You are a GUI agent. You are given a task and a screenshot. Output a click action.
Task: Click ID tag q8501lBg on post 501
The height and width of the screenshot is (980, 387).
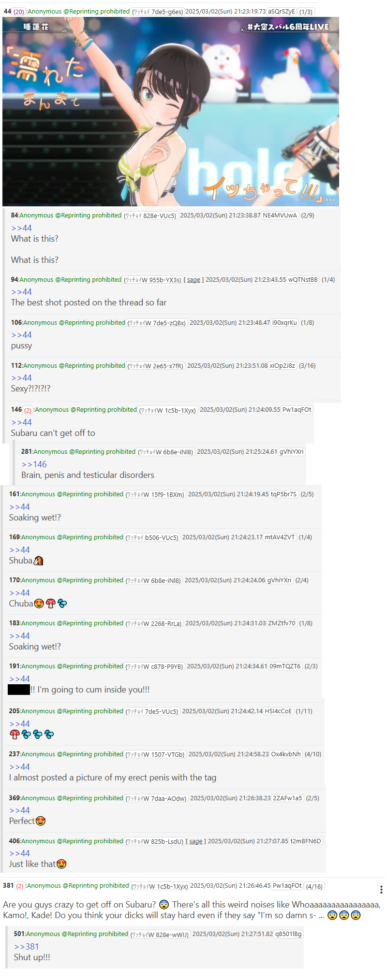(x=288, y=934)
